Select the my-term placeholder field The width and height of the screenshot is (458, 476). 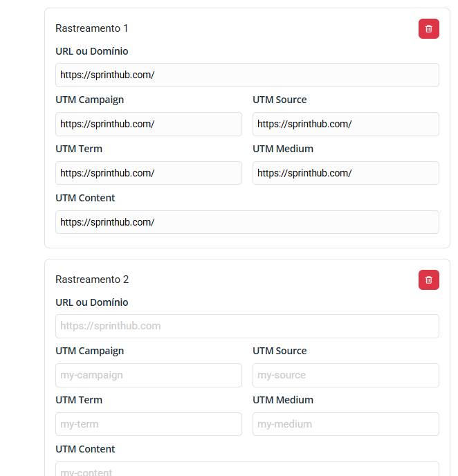click(149, 425)
